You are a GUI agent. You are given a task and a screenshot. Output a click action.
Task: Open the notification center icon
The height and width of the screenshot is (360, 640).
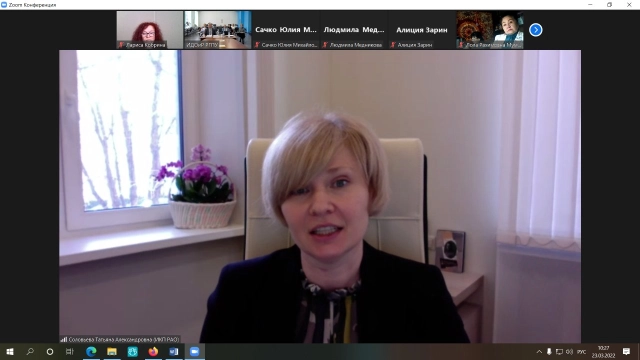(627, 351)
